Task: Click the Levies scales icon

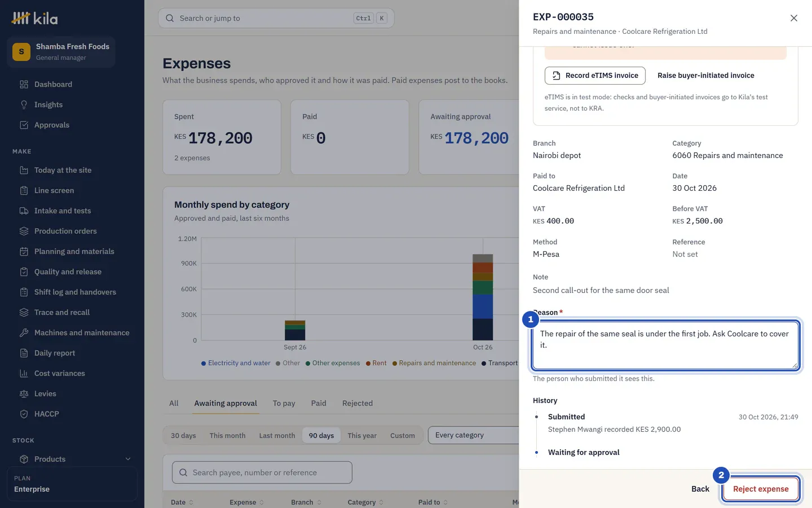Action: click(24, 393)
